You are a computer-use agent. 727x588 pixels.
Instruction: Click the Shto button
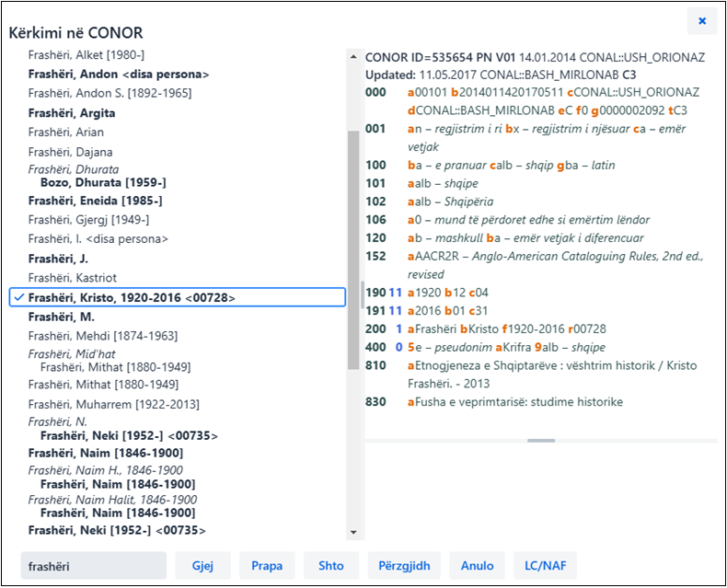[x=331, y=566]
